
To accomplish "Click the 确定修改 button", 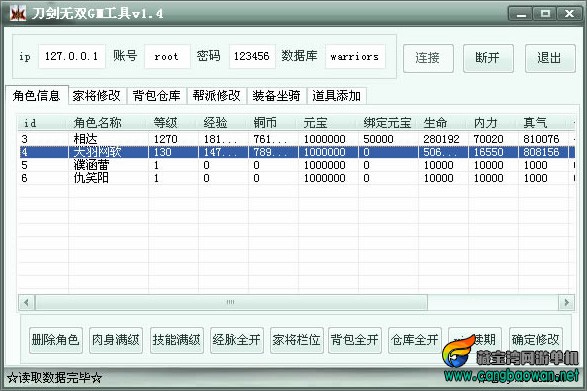I will [536, 340].
